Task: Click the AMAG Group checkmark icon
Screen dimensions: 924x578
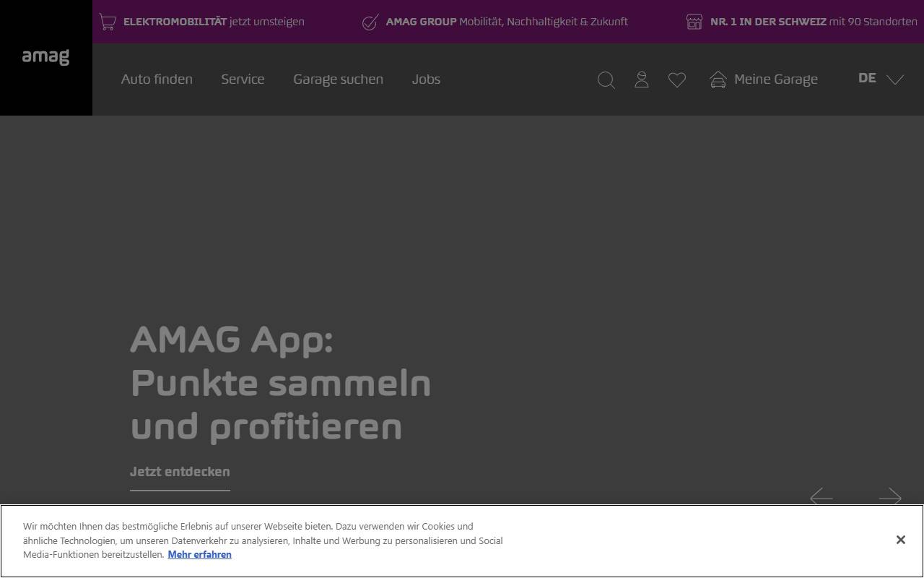Action: (x=370, y=22)
